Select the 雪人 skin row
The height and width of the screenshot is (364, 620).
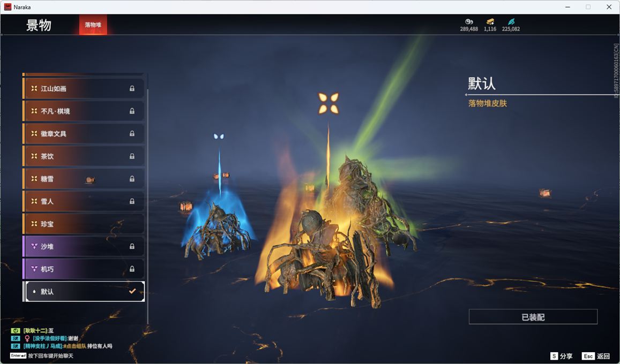point(84,201)
